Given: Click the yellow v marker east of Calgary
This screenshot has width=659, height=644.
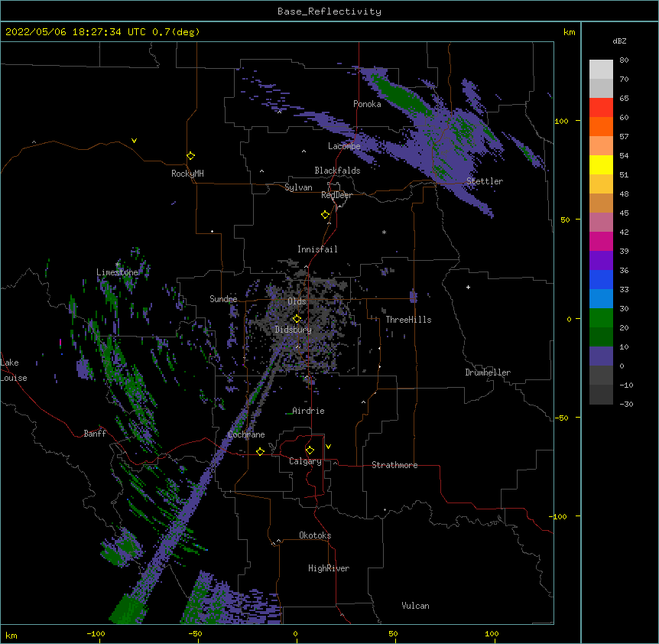Looking at the screenshot, I should [x=328, y=447].
